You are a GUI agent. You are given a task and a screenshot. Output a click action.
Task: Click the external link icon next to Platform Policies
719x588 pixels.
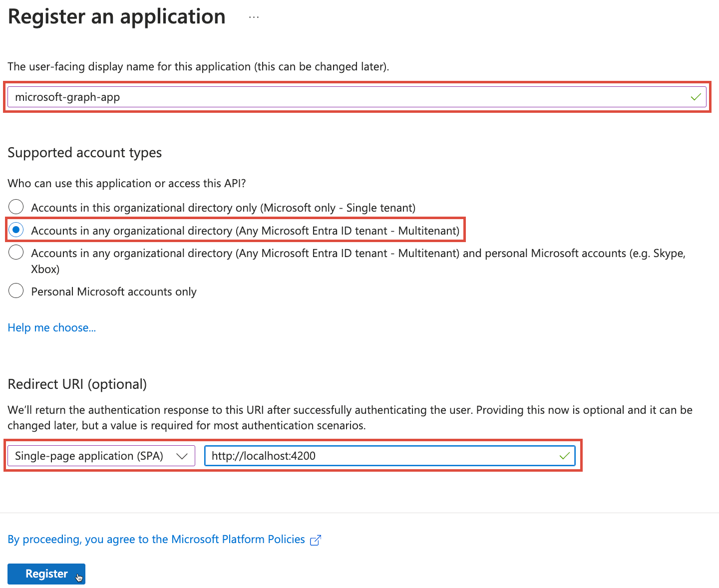(x=316, y=540)
